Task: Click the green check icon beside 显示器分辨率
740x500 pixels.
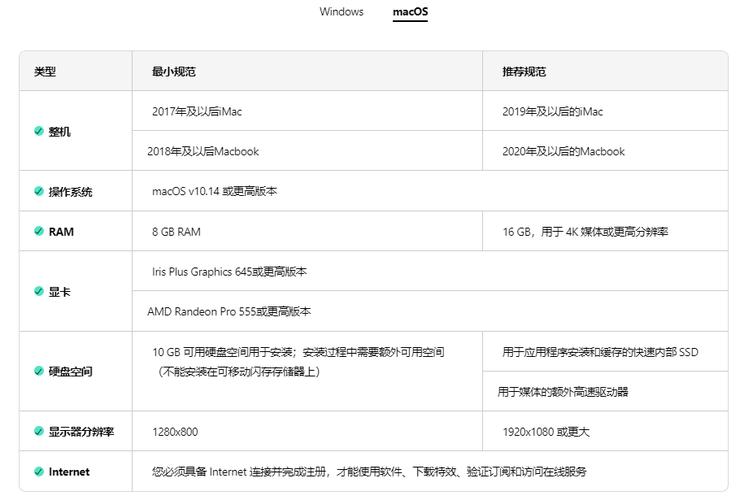Action: [x=39, y=431]
